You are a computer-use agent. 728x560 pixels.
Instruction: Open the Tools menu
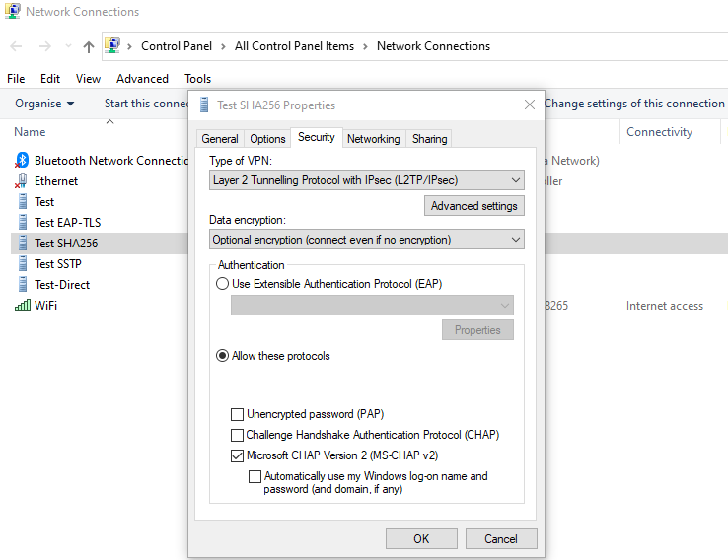(198, 79)
